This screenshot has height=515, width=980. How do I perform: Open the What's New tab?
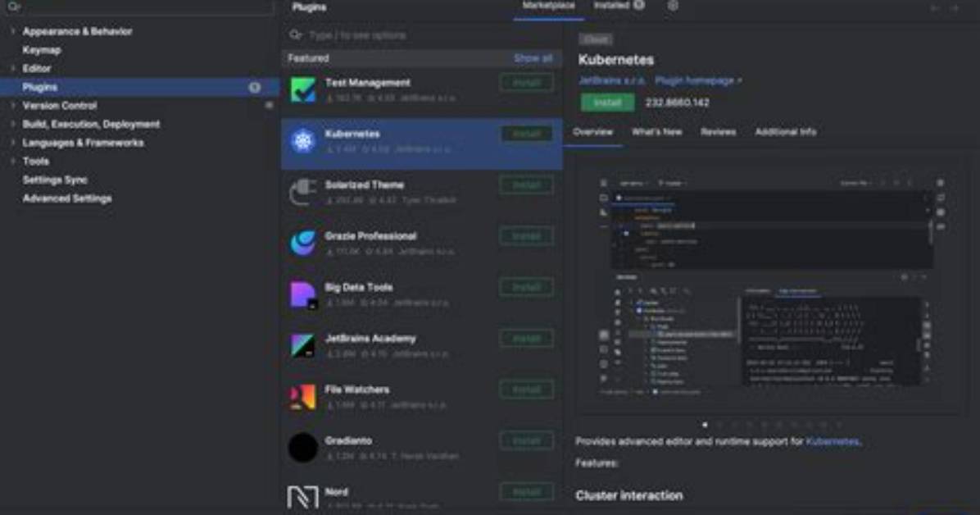[657, 132]
